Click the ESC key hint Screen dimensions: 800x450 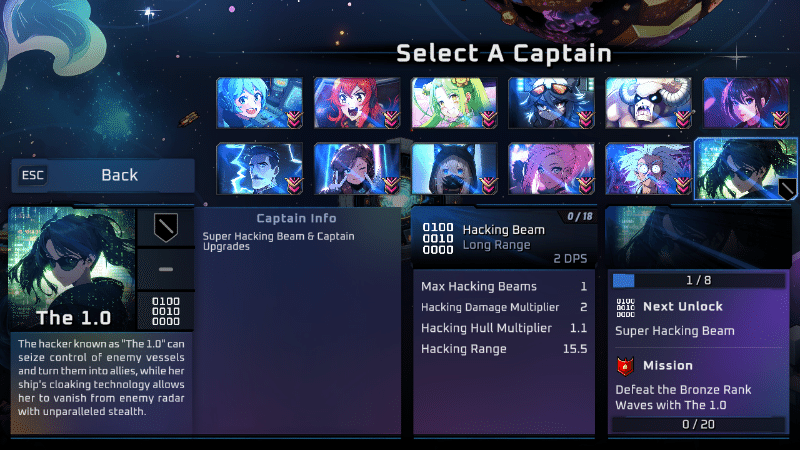33,176
